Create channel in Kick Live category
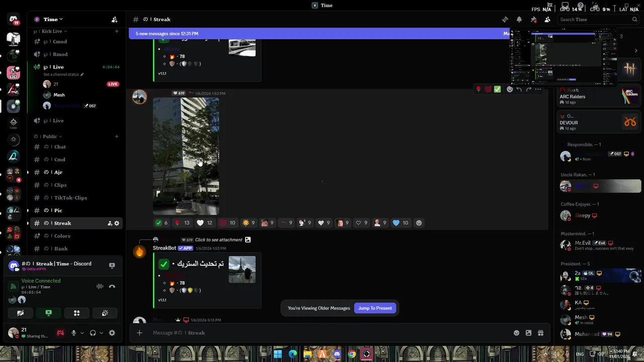Screen dimensions: 644x362 tap(117, 31)
